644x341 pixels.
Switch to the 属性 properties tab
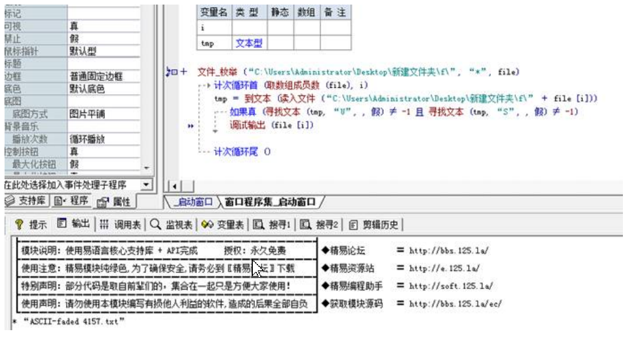[x=114, y=201]
